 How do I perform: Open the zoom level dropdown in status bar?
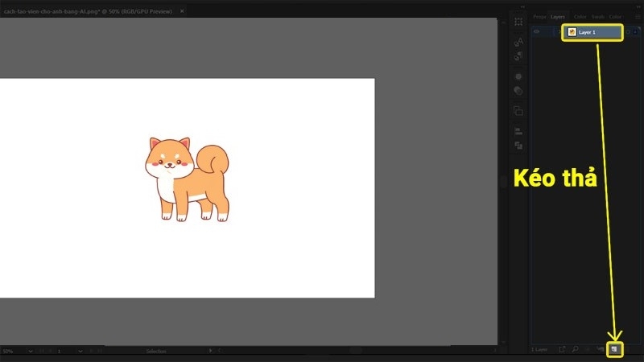click(x=31, y=352)
